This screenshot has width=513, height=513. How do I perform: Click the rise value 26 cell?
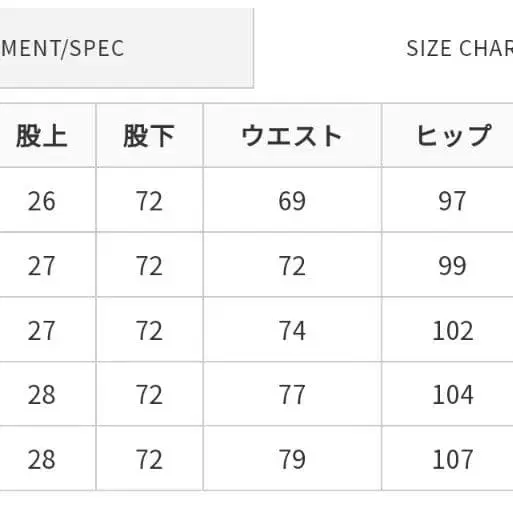pyautogui.click(x=48, y=200)
